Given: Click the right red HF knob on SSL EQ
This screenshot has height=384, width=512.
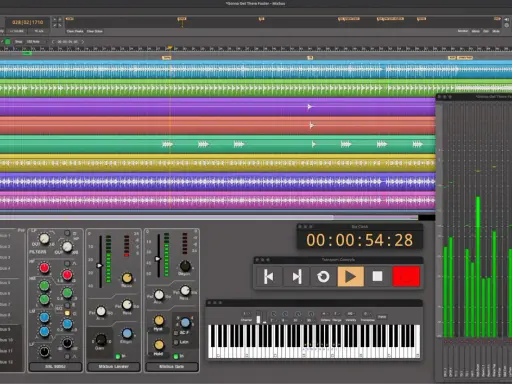Looking at the screenshot, I should [x=67, y=275].
